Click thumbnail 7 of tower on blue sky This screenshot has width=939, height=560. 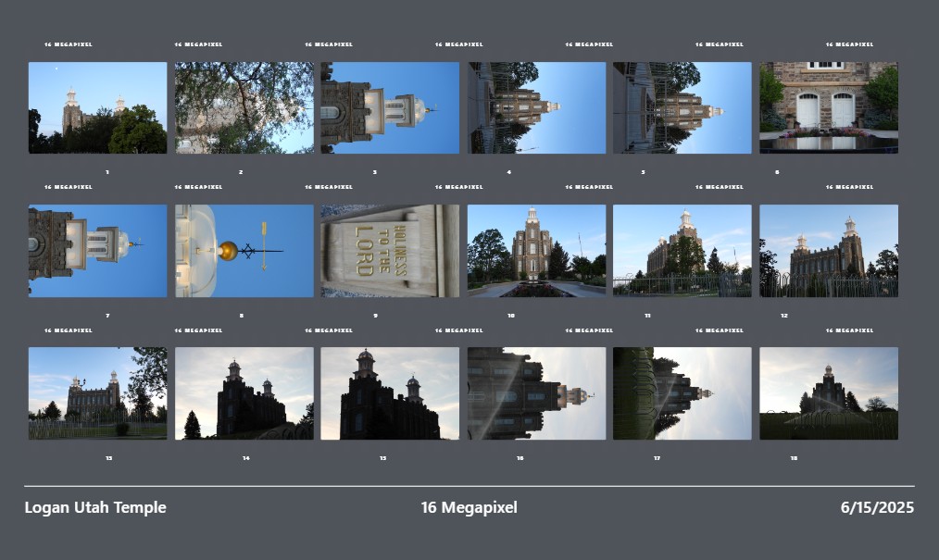coord(97,251)
